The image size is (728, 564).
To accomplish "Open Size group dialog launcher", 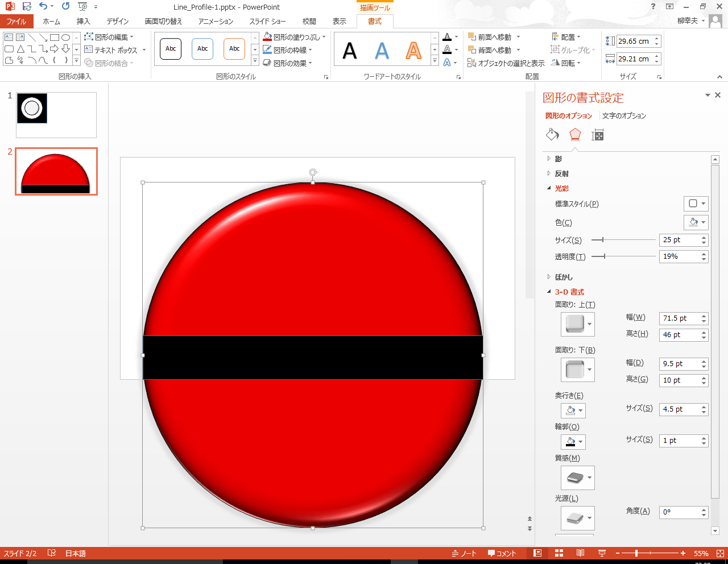I will 660,77.
